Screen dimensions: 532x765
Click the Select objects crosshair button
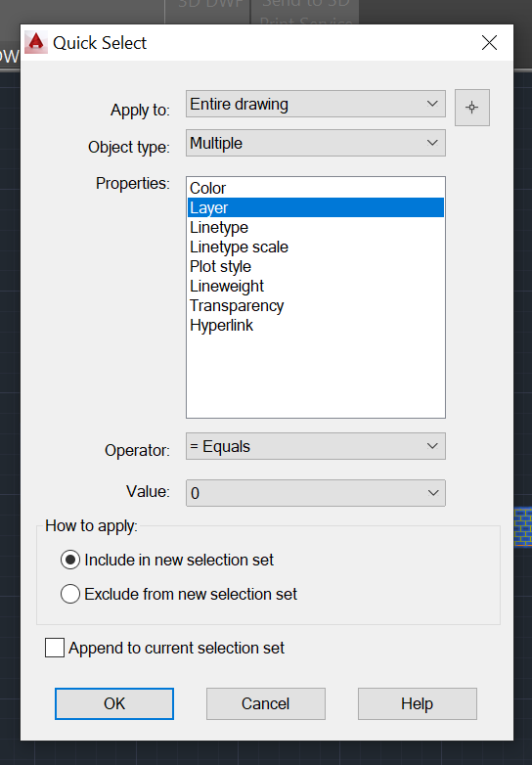click(x=472, y=108)
